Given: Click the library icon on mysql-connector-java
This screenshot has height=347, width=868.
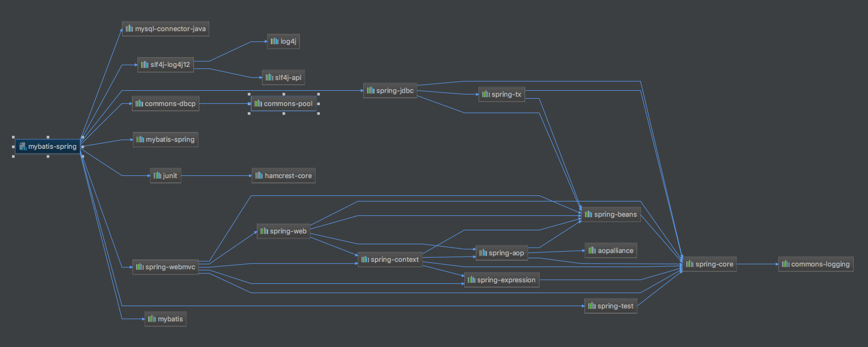Looking at the screenshot, I should pos(129,29).
